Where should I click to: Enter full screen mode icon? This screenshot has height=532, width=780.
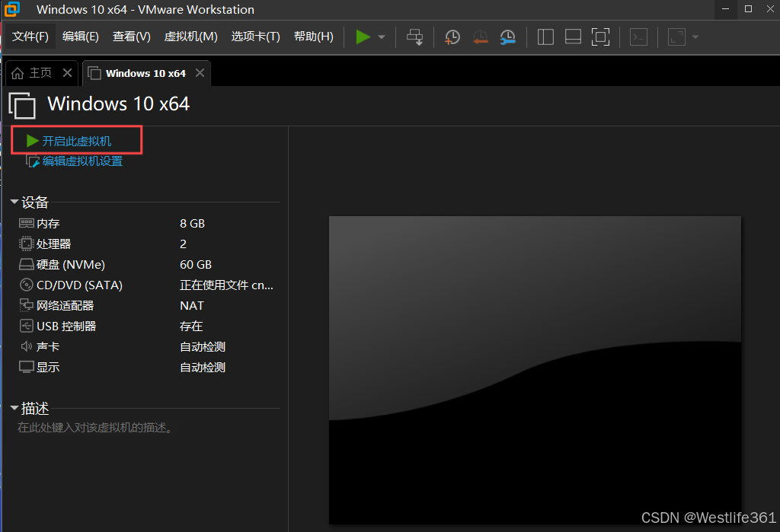point(600,37)
